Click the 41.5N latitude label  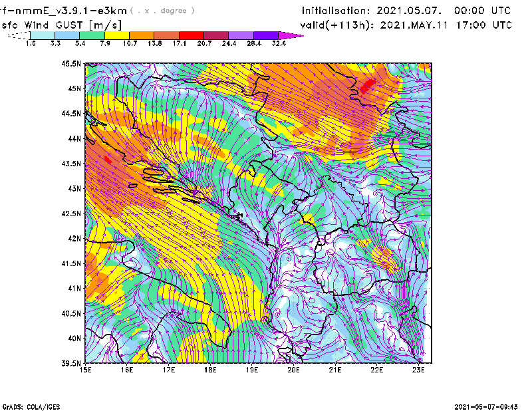coord(71,263)
